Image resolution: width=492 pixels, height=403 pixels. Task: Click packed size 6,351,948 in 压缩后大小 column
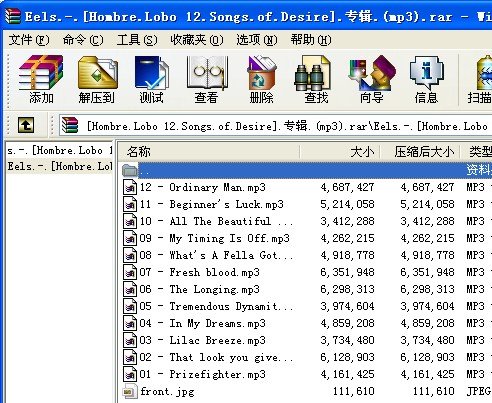pyautogui.click(x=427, y=272)
